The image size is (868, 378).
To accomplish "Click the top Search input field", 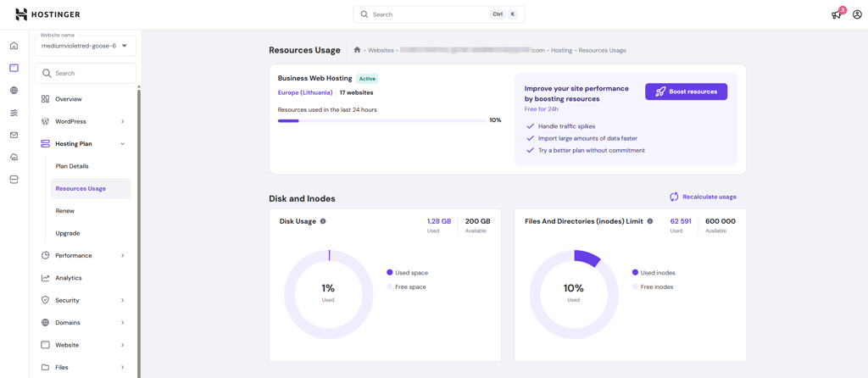I will click(439, 14).
